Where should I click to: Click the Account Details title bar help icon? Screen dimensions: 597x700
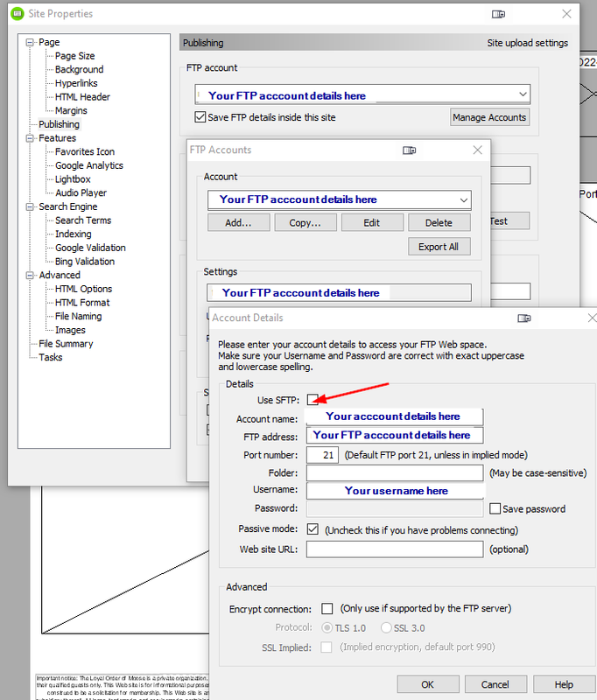(524, 318)
